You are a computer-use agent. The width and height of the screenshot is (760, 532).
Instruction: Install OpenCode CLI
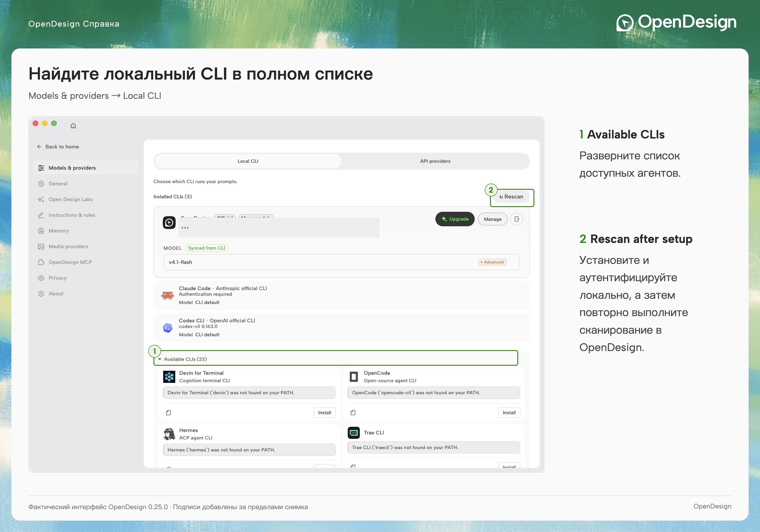509,413
